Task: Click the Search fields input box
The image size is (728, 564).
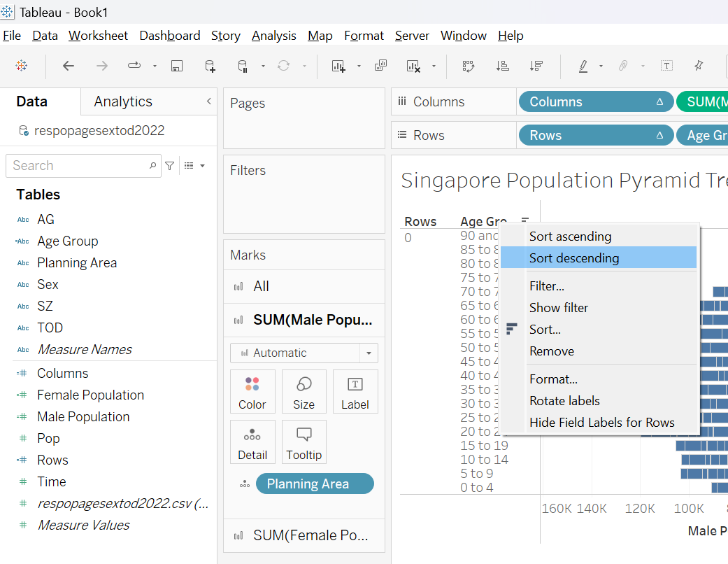Action: 77,166
